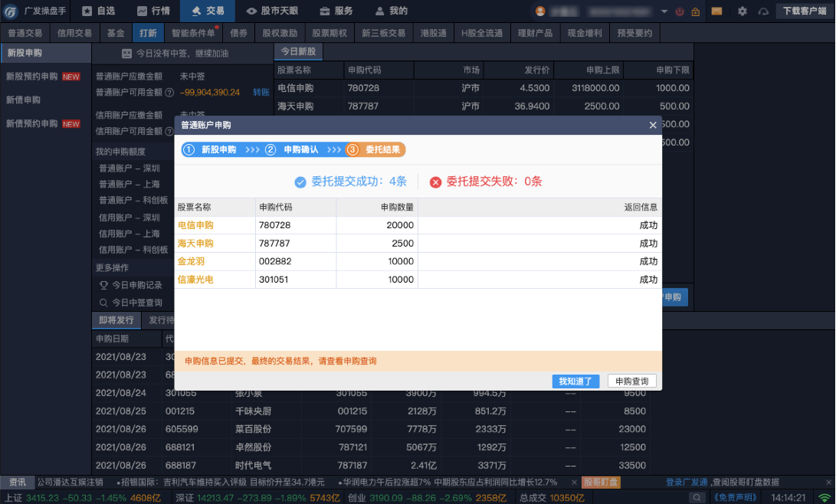Screen dimensions: 836x504
Task: Go to the 债券 sub-tab
Action: click(x=239, y=33)
